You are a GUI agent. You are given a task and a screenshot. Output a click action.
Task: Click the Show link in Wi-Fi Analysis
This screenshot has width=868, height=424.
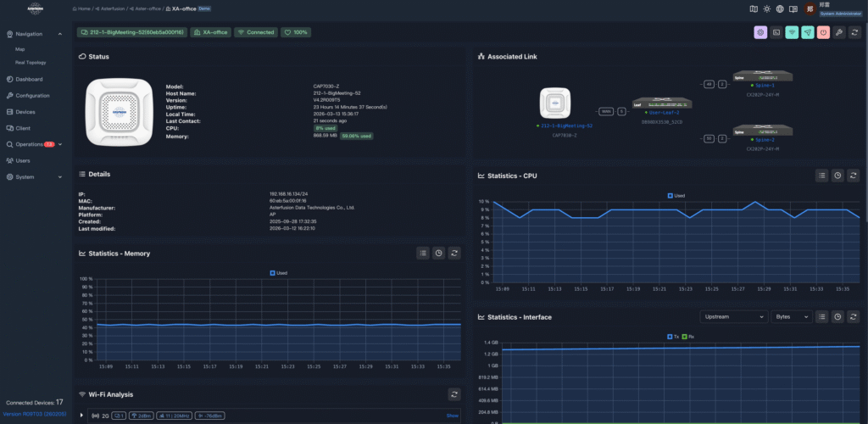[x=452, y=416]
